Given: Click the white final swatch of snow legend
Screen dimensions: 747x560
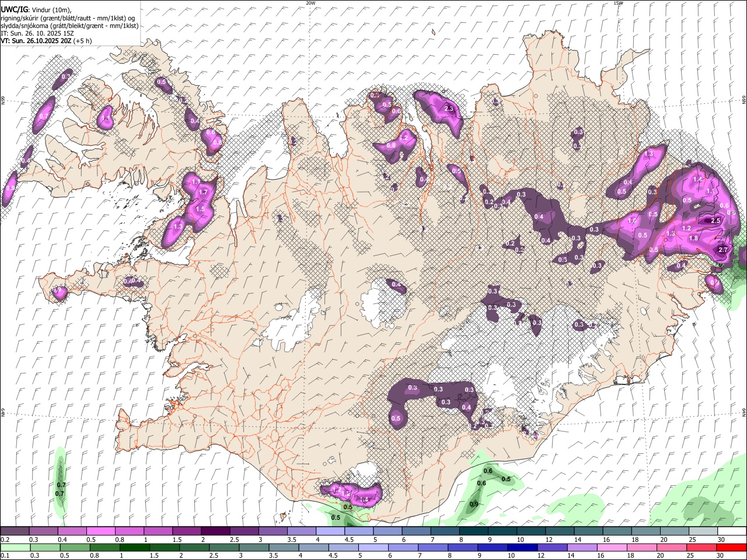Looking at the screenshot, I should [731, 531].
